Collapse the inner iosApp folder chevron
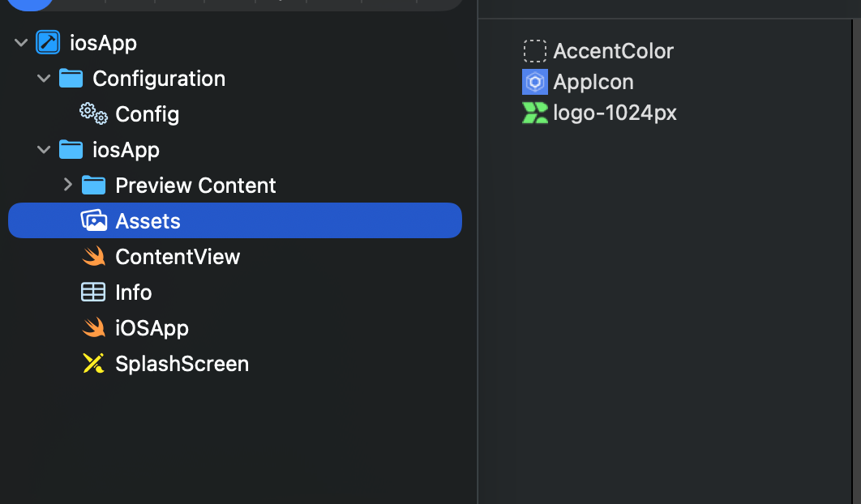Viewport: 861px width, 504px height. click(44, 150)
